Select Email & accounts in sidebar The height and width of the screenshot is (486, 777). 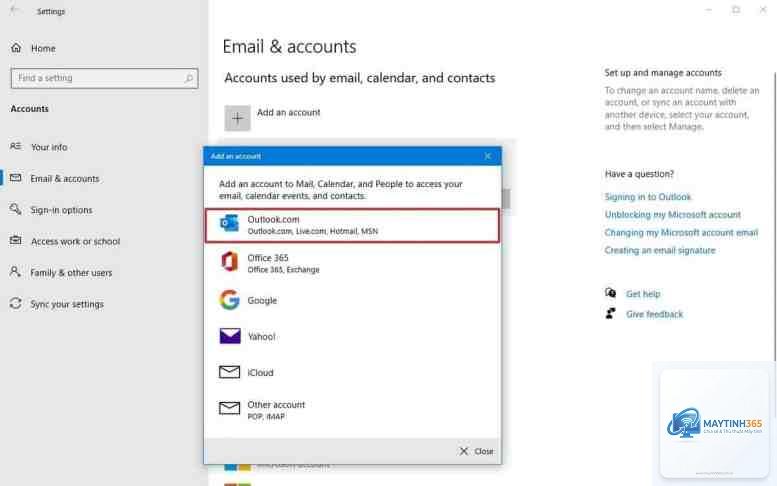(x=104, y=178)
